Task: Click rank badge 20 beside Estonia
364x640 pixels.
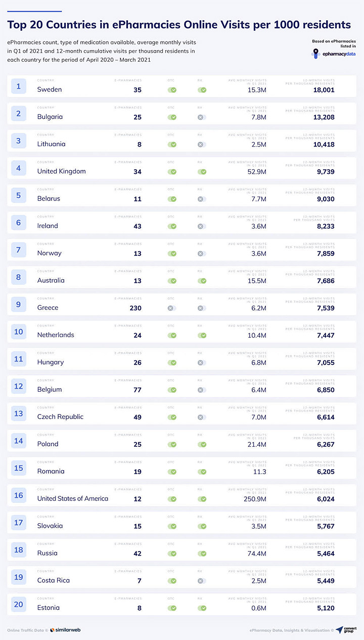Action: click(x=19, y=605)
